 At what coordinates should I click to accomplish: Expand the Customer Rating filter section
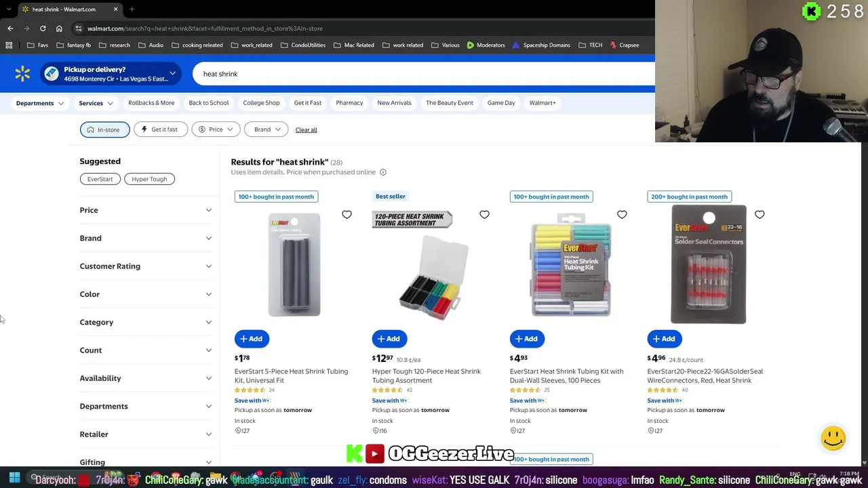(146, 266)
